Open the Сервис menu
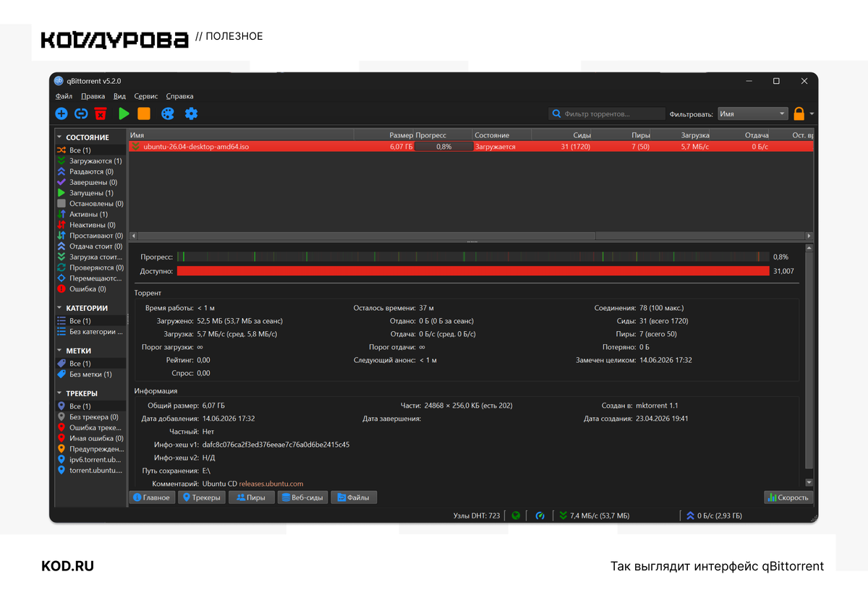 (x=146, y=96)
